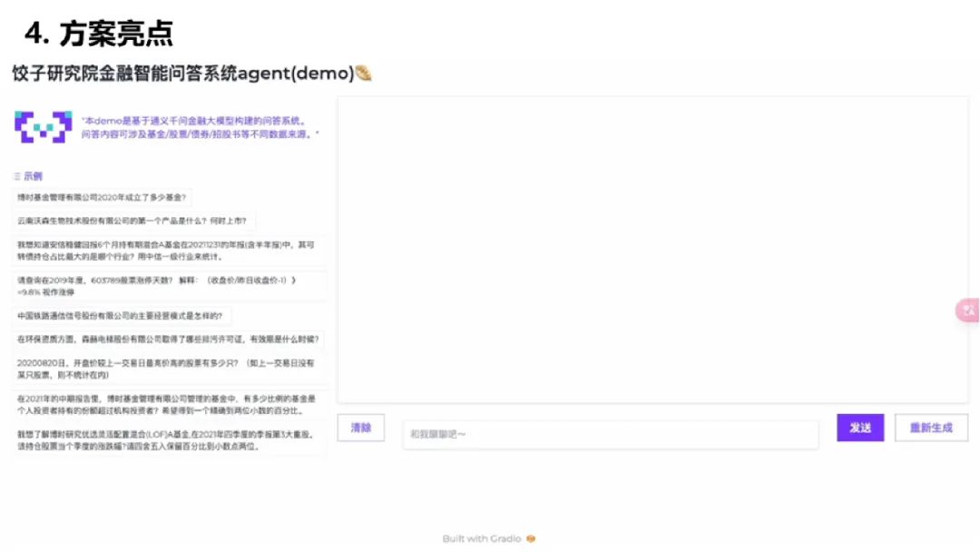Select example about 2021 中期报告 individual investor ratio
This screenshot has height=552, width=980.
click(168, 404)
